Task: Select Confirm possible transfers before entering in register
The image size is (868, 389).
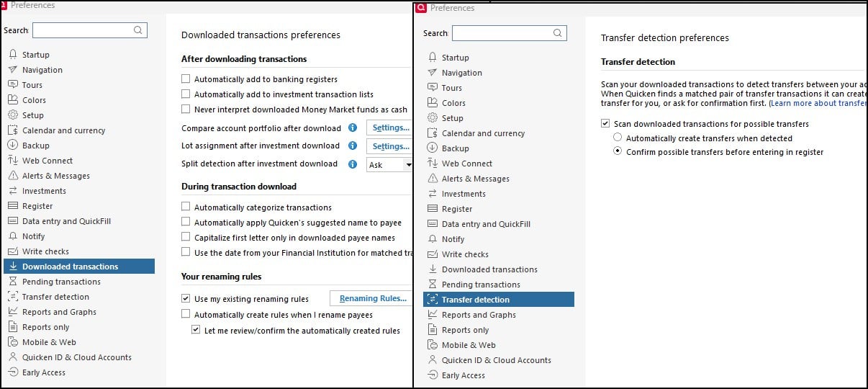Action: click(618, 152)
